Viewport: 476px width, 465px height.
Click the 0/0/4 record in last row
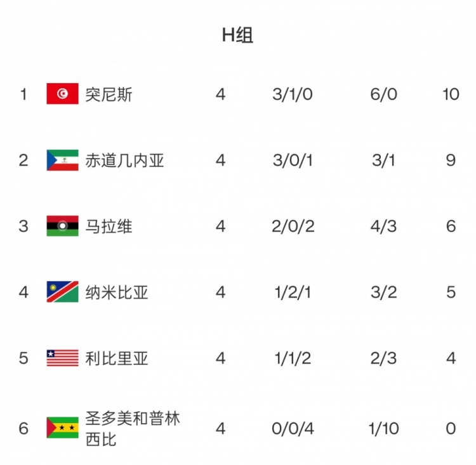(x=293, y=429)
